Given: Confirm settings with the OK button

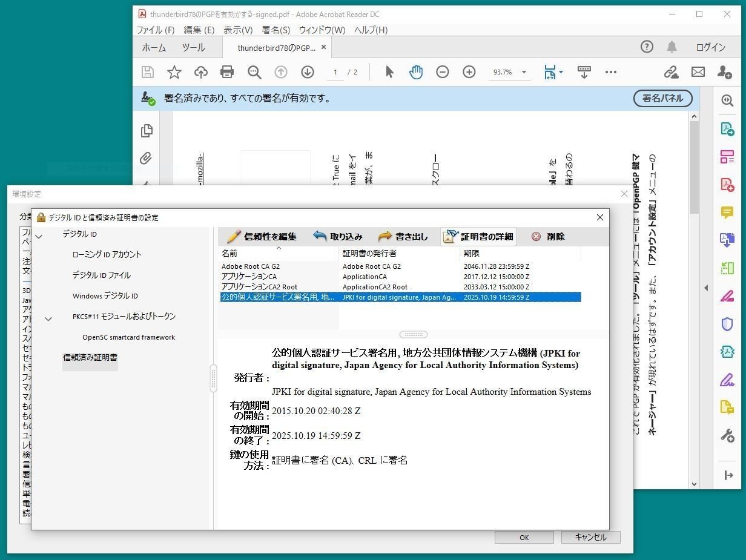Looking at the screenshot, I should (x=524, y=537).
